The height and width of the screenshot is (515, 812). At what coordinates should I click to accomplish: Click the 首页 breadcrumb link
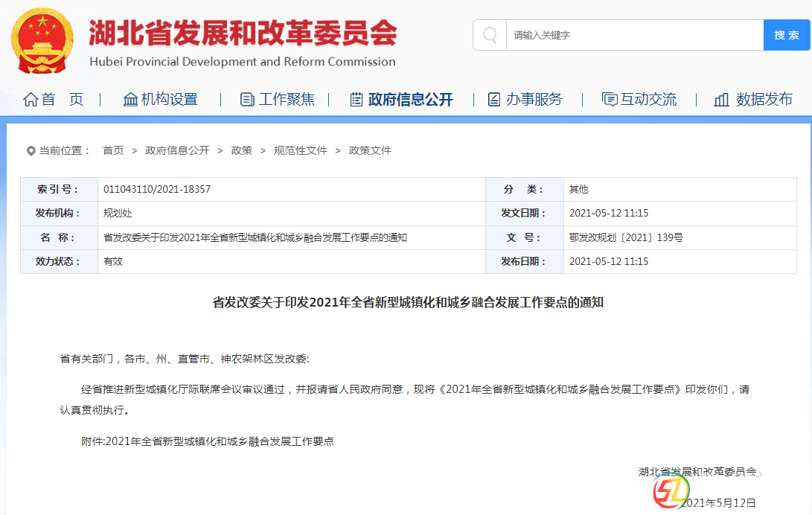[113, 150]
